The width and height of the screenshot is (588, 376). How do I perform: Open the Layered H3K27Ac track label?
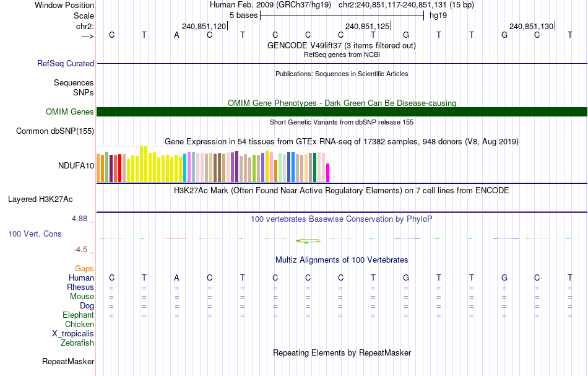[40, 199]
